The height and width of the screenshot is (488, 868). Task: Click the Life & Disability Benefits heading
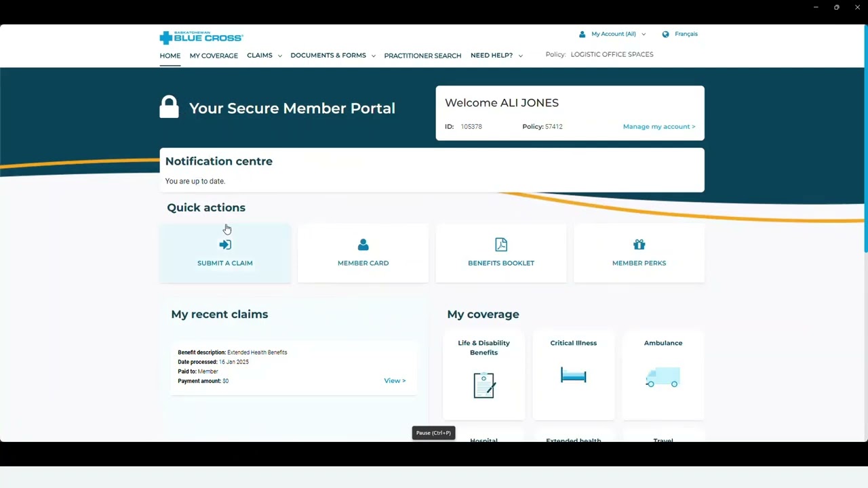pyautogui.click(x=484, y=348)
